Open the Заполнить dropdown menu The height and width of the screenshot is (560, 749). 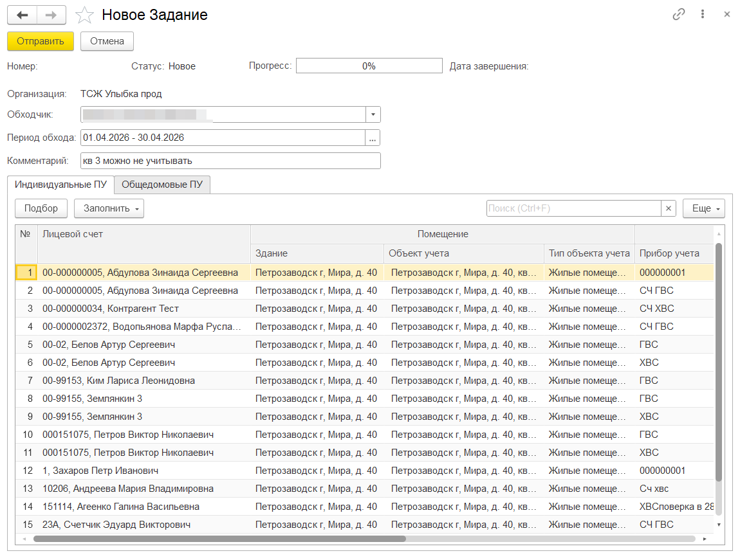click(x=109, y=208)
